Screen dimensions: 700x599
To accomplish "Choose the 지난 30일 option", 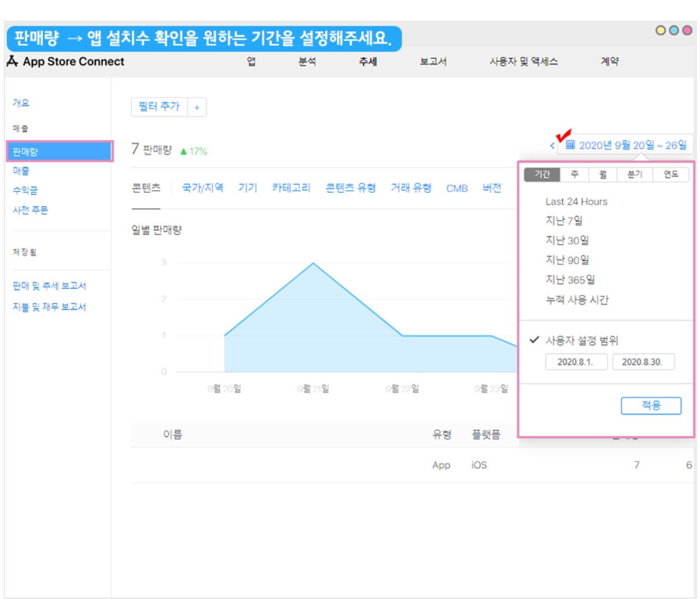I will point(567,240).
